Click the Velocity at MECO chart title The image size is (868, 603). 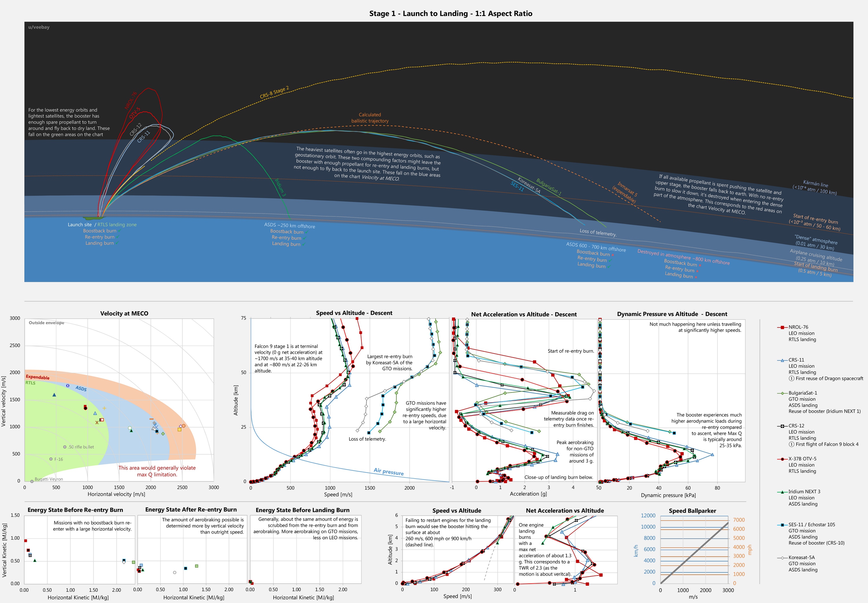click(x=124, y=313)
